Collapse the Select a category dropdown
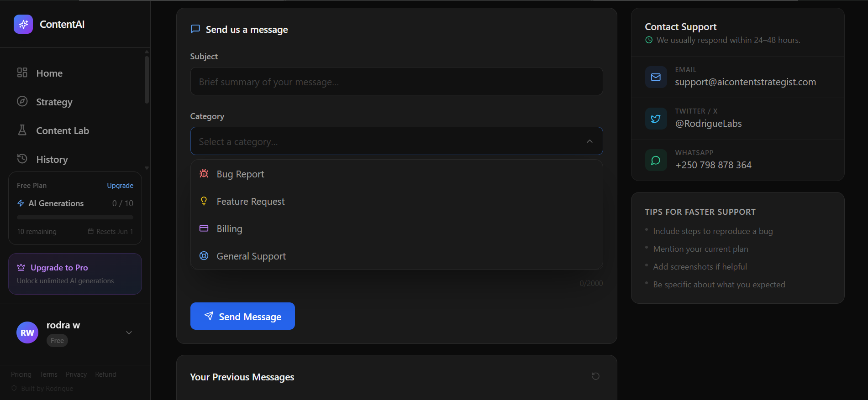Viewport: 868px width, 400px height. (396, 141)
